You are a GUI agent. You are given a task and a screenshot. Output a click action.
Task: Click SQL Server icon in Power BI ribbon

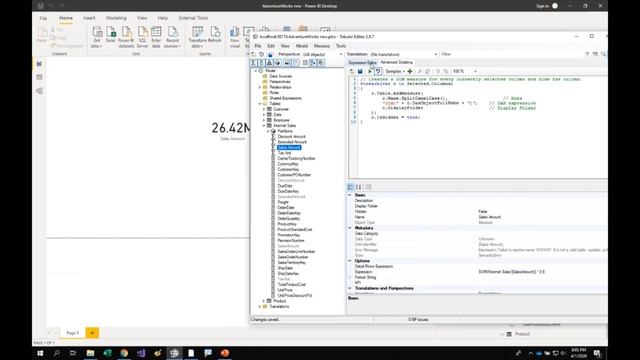point(142,37)
